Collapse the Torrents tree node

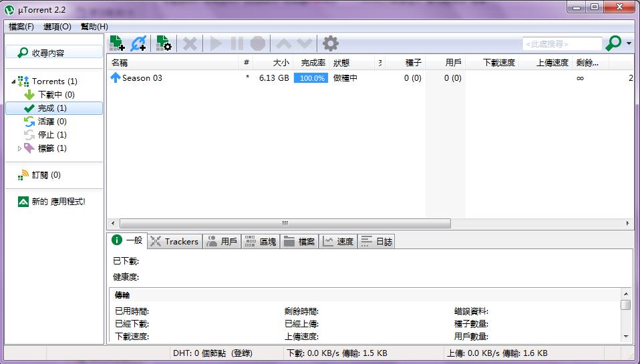[x=13, y=81]
